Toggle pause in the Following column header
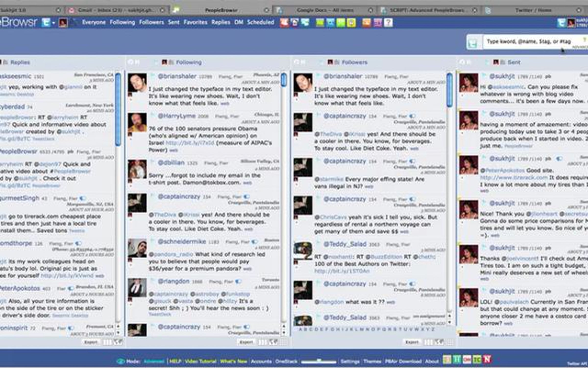This screenshot has height=368, width=588. click(x=137, y=62)
